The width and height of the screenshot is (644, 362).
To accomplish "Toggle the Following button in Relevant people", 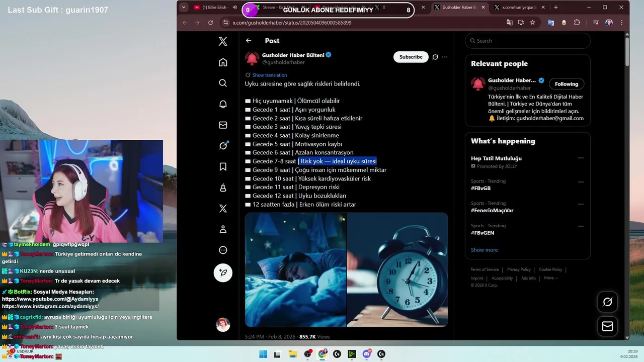I will point(567,84).
